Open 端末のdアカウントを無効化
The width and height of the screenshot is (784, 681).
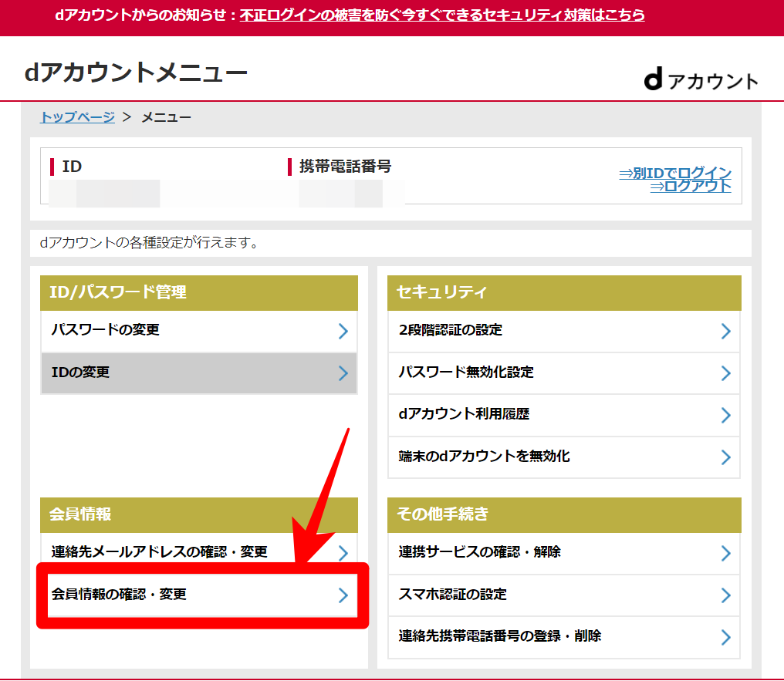coord(564,457)
